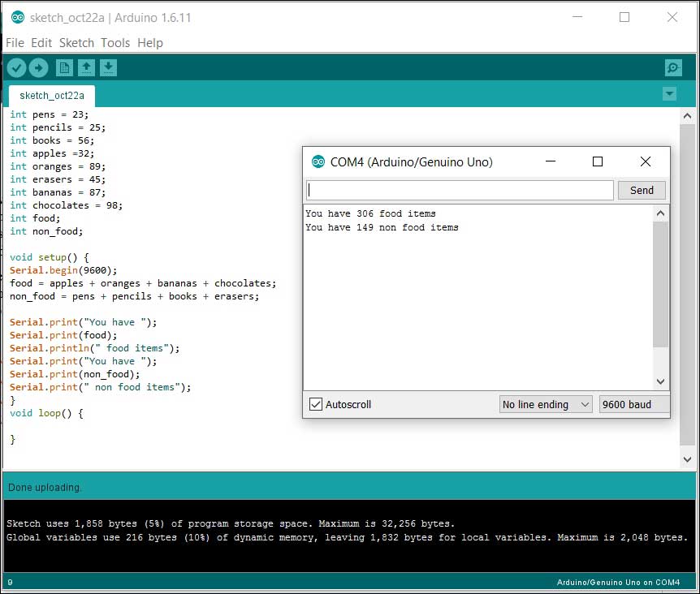Click the Arduino logo in COM4 title bar
The width and height of the screenshot is (700, 594).
coord(318,162)
